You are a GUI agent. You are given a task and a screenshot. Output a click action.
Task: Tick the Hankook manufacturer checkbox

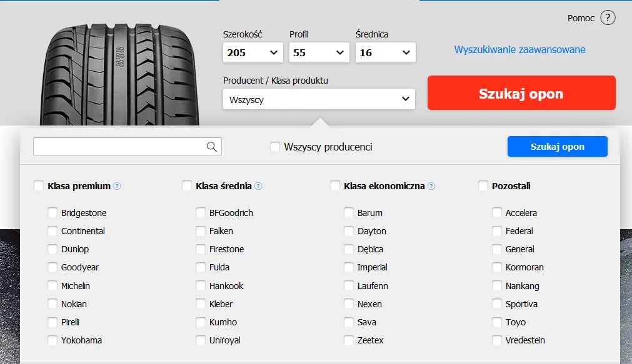point(201,286)
